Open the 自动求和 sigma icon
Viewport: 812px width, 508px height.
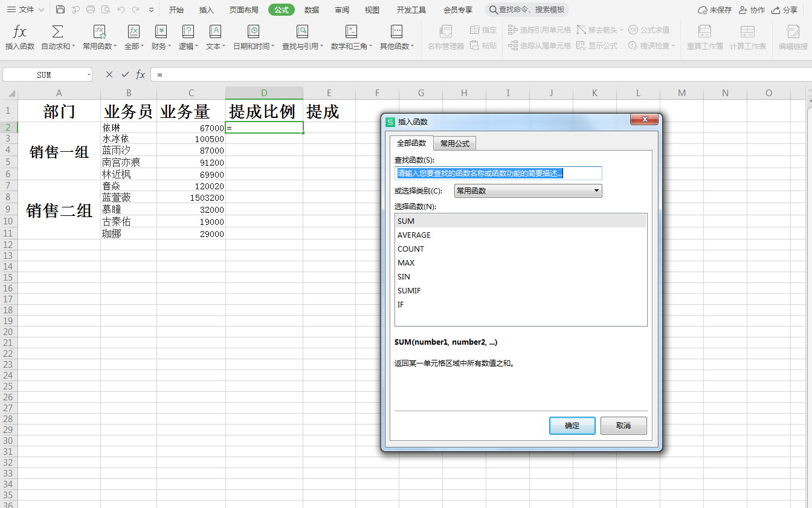pyautogui.click(x=57, y=32)
